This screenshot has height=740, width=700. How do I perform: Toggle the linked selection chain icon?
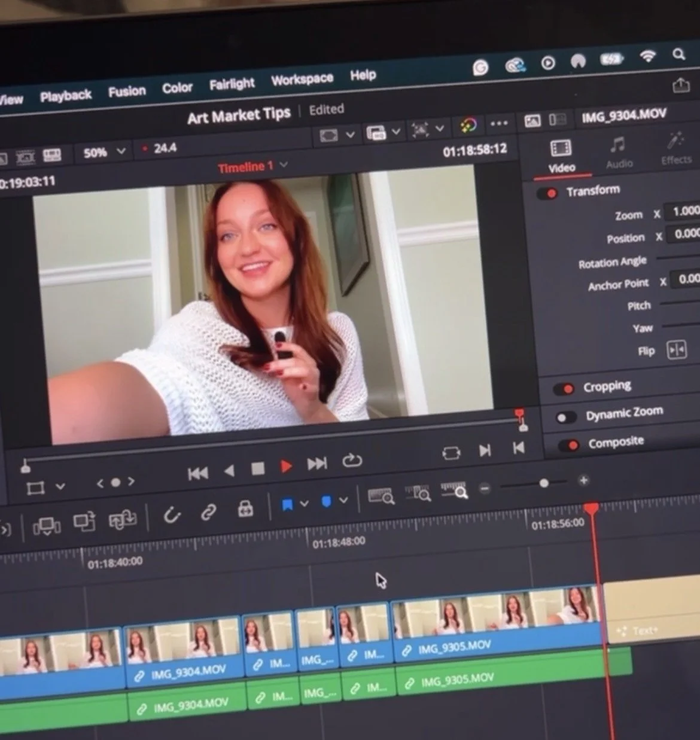pyautogui.click(x=208, y=512)
